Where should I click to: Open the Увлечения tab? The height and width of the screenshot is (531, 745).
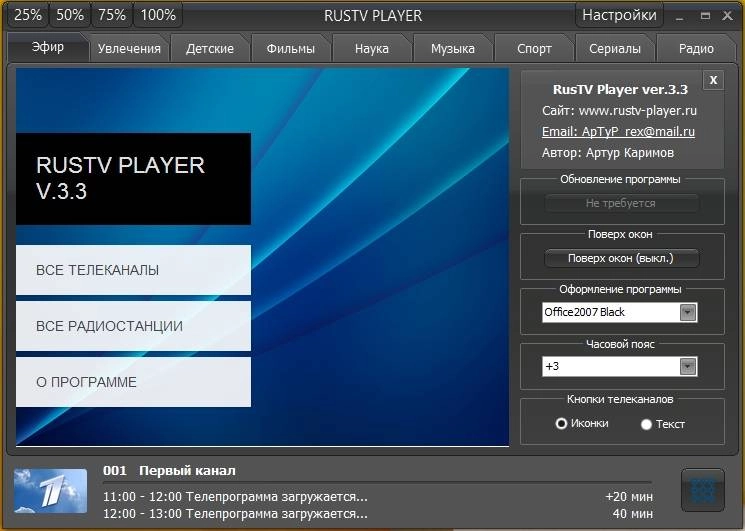click(129, 48)
